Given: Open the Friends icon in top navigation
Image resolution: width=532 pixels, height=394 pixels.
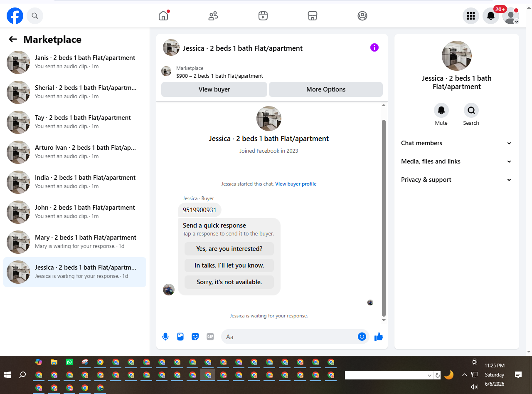Looking at the screenshot, I should [x=213, y=16].
